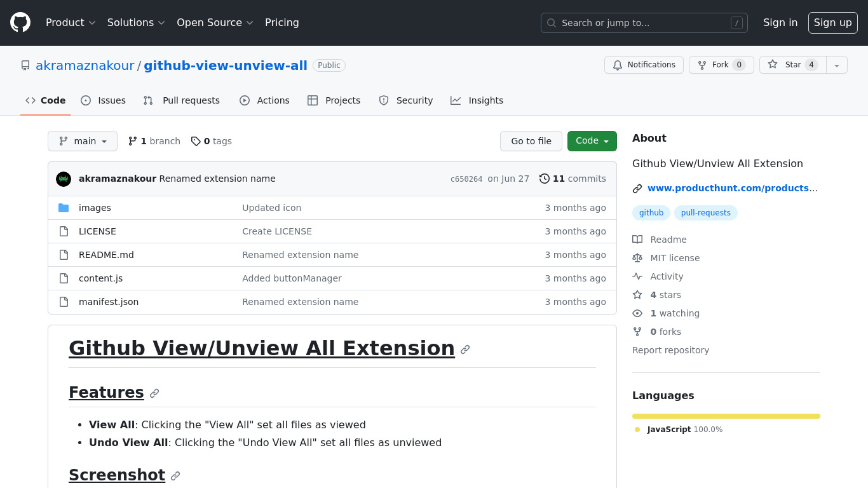Click the Sign up button
Viewport: 868px width, 488px height.
(832, 23)
